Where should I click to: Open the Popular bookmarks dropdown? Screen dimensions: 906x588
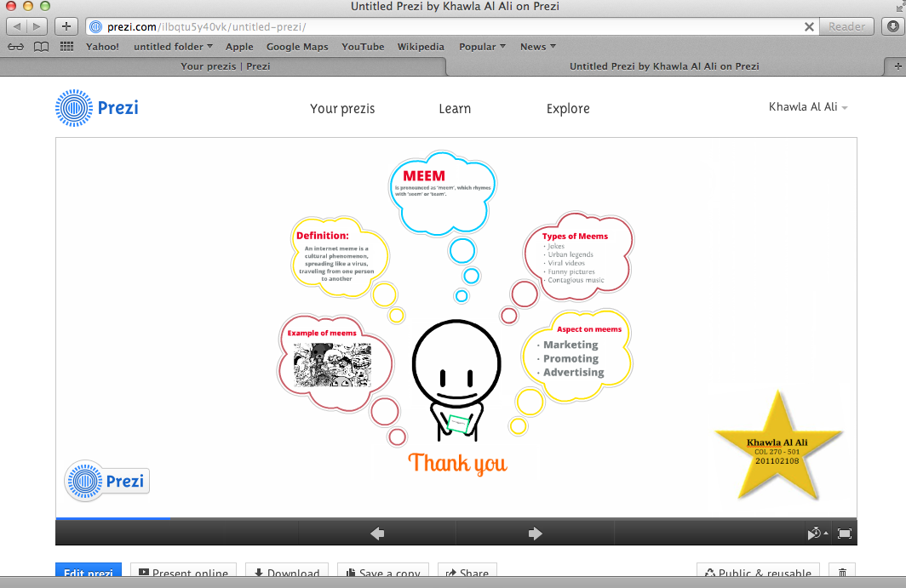point(481,47)
